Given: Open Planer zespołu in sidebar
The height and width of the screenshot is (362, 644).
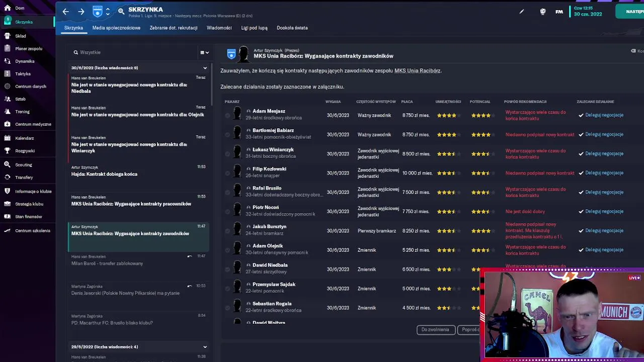Looking at the screenshot, I should (x=28, y=49).
